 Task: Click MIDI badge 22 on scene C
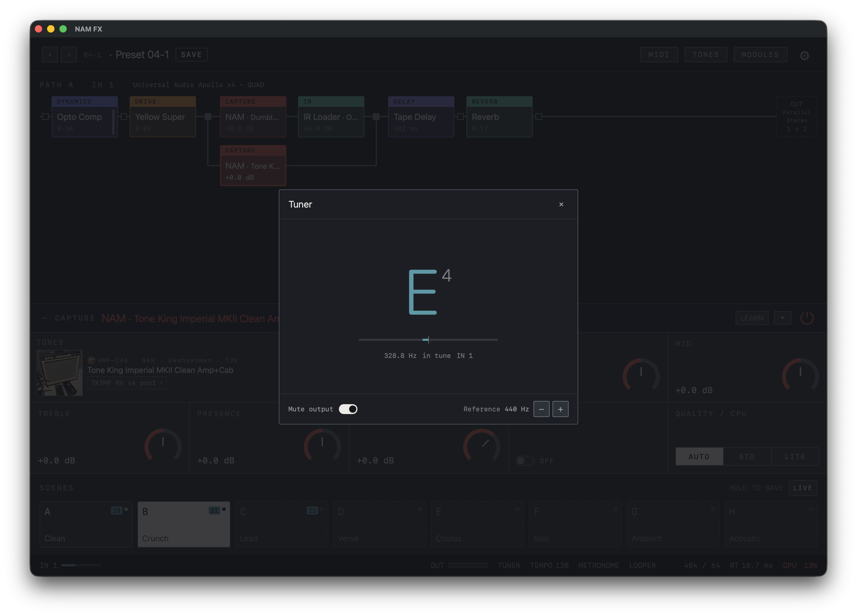coord(312,511)
